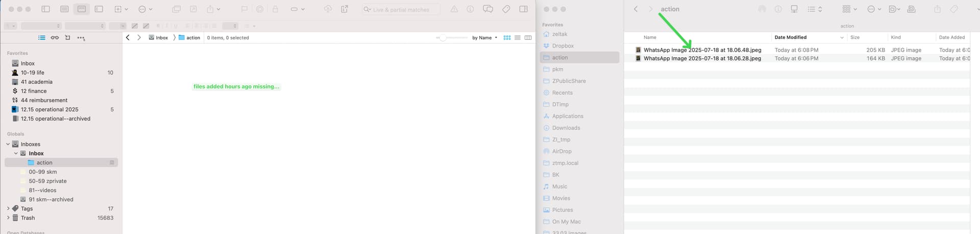Sort by Date Modified column header
The width and height of the screenshot is (980, 234).
[791, 37]
